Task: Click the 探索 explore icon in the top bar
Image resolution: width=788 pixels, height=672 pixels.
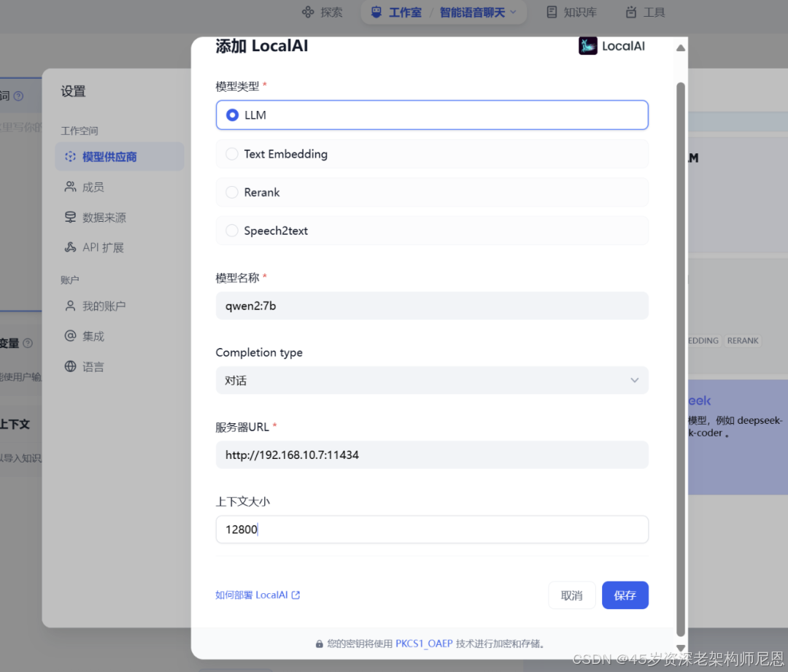Action: click(308, 12)
